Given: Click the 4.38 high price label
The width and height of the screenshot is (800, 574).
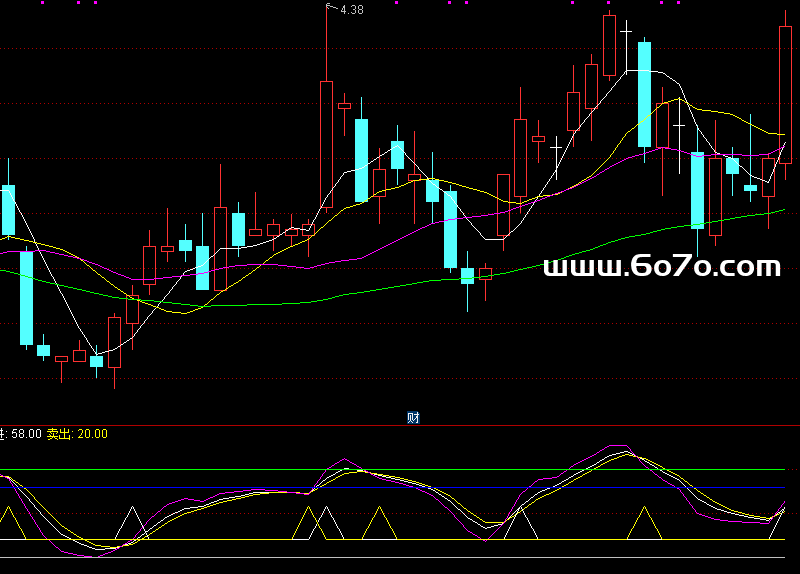Looking at the screenshot, I should pyautogui.click(x=351, y=10).
